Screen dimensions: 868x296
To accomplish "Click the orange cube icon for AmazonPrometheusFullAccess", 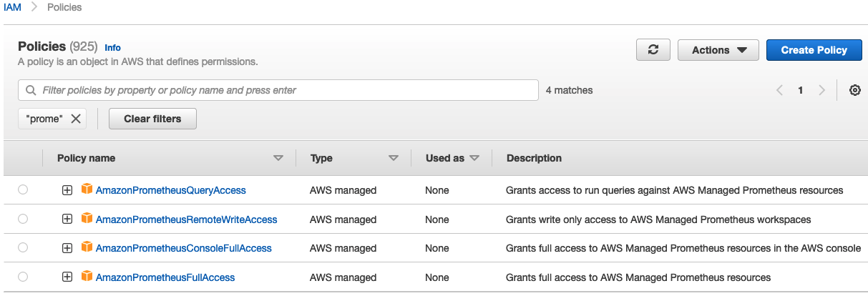I will pyautogui.click(x=87, y=277).
